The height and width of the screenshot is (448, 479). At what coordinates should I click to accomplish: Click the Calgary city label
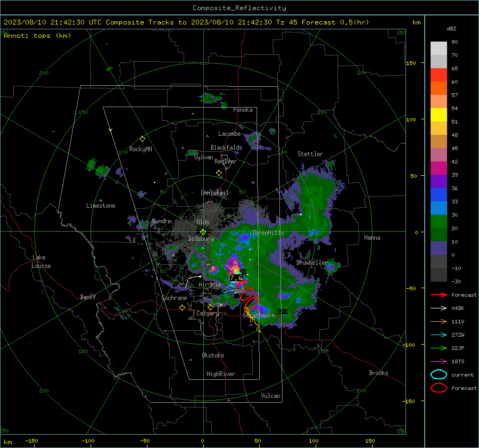tap(208, 313)
